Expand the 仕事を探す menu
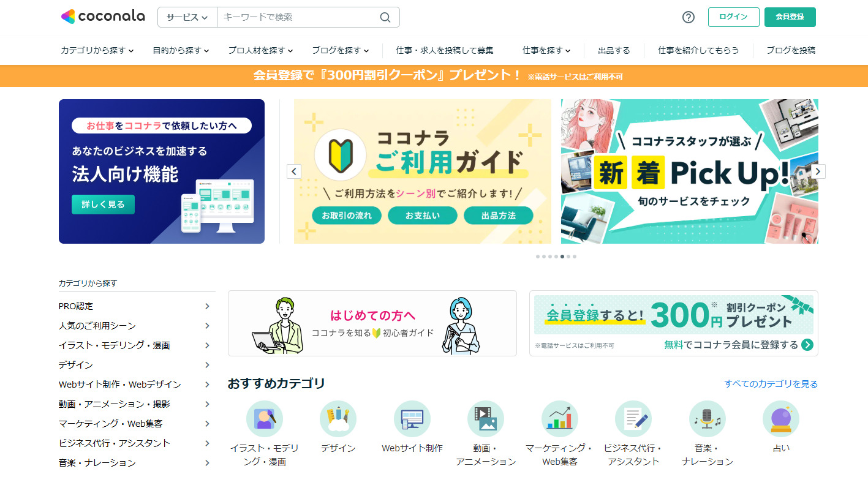Image resolution: width=868 pixels, height=477 pixels. coord(546,50)
